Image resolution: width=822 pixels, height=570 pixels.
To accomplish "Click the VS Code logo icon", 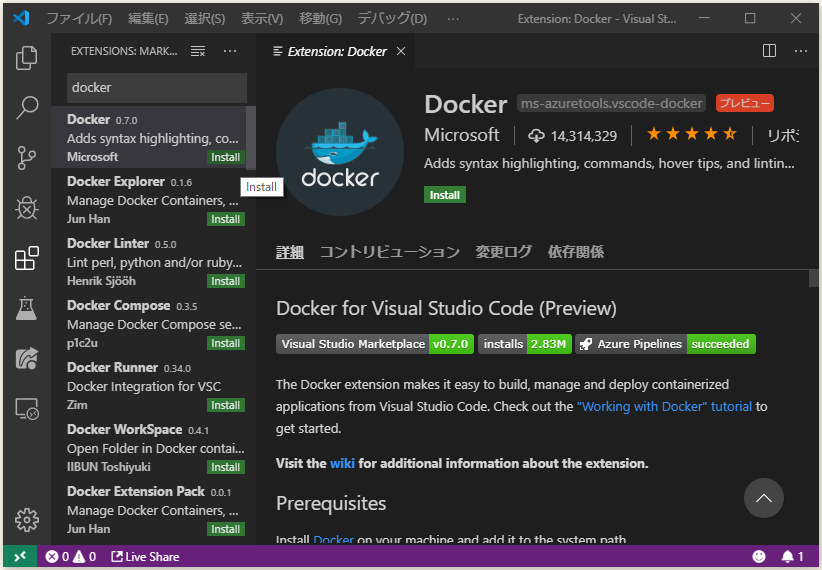I will click(21, 18).
